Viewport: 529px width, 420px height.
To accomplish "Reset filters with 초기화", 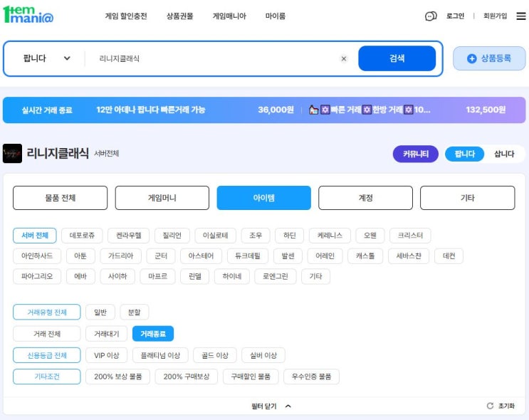I will click(506, 406).
